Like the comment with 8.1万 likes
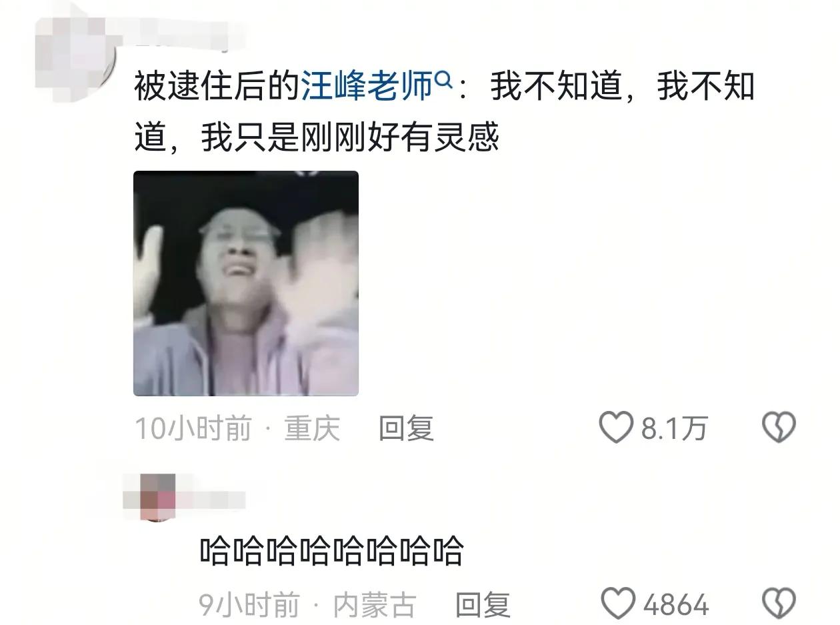The width and height of the screenshot is (840, 625). pos(615,428)
